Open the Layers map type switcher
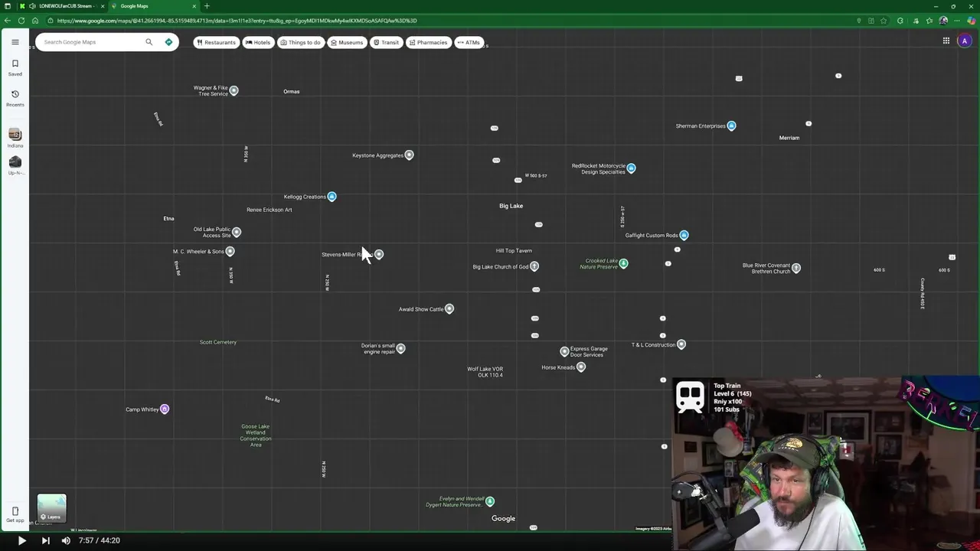 click(52, 509)
